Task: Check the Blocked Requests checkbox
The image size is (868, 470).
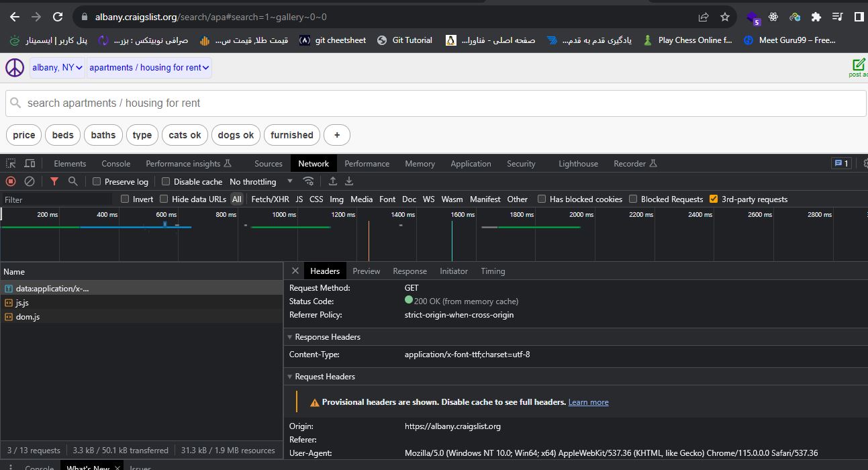Action: click(x=633, y=199)
